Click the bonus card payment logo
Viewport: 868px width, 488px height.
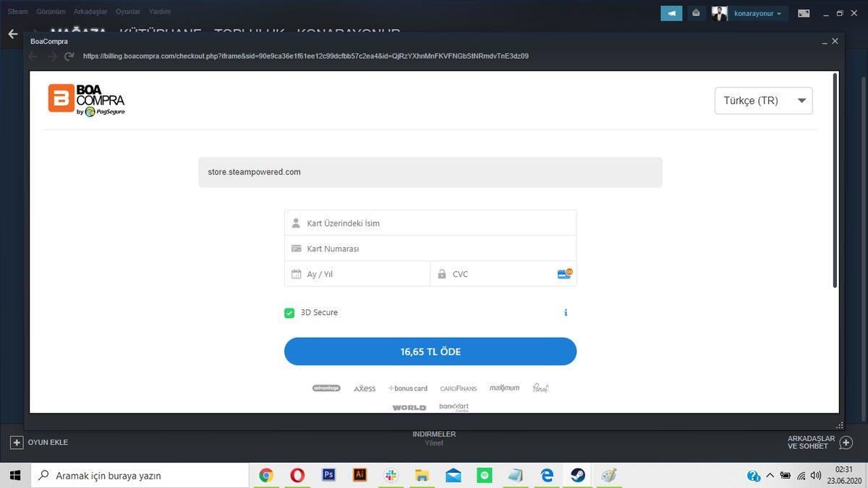[x=408, y=388]
